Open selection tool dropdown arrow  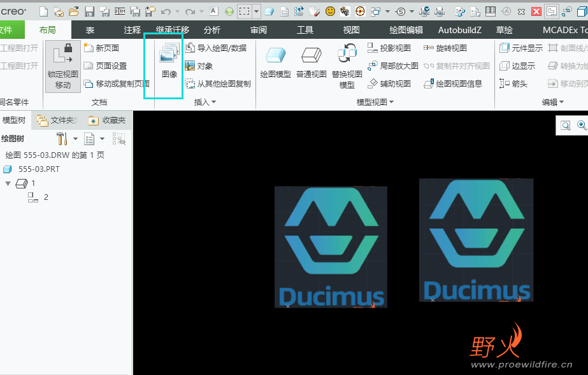point(257,11)
